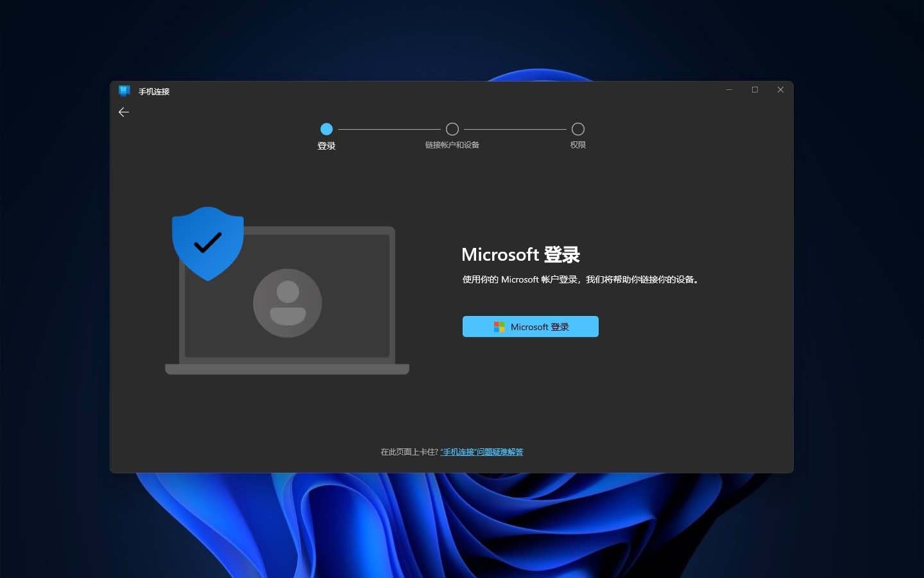Screen dimensions: 924x578
Task: Click the 手机连接 window title text
Action: pos(154,92)
